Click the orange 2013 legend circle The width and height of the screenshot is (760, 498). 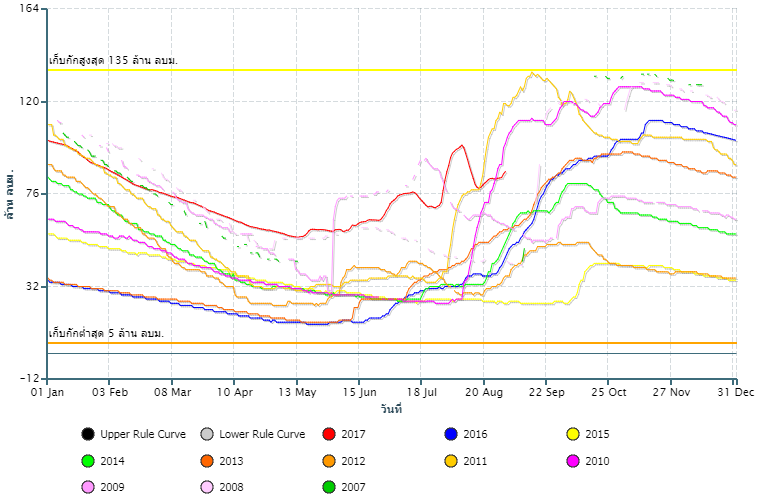[x=207, y=461]
